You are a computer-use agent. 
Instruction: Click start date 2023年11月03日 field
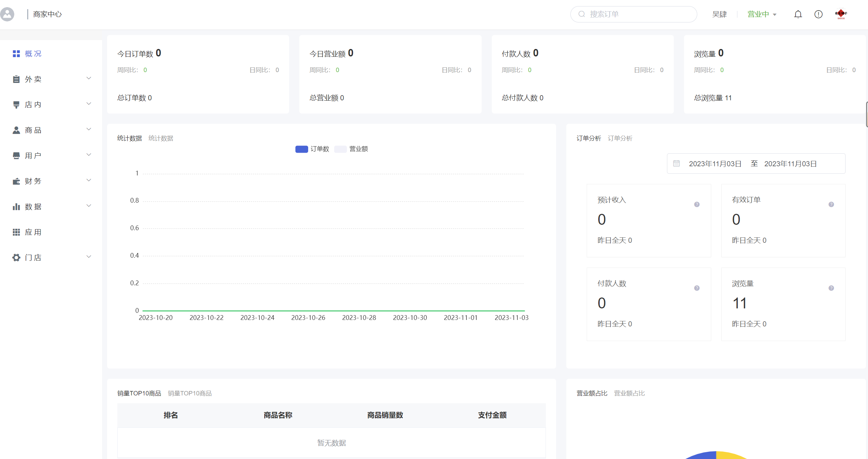(715, 164)
